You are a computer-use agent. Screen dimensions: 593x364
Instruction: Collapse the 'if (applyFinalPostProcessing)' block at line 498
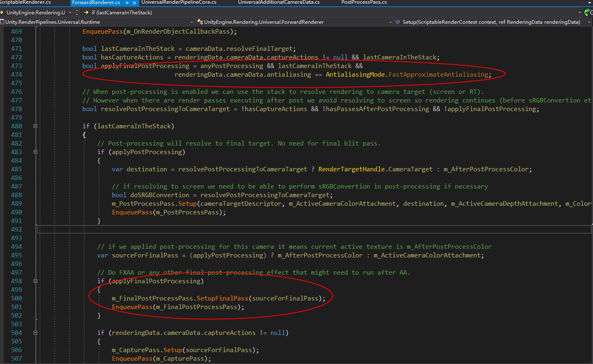pos(35,281)
